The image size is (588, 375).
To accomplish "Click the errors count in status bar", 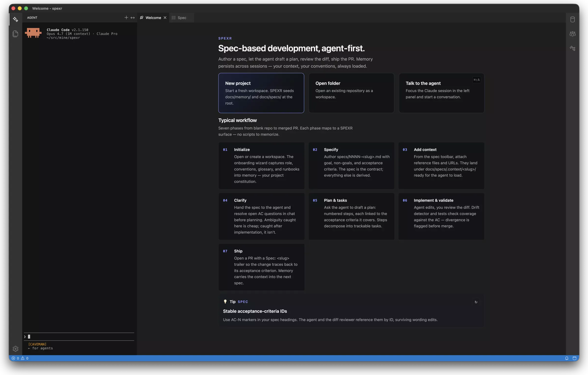I will tap(15, 358).
